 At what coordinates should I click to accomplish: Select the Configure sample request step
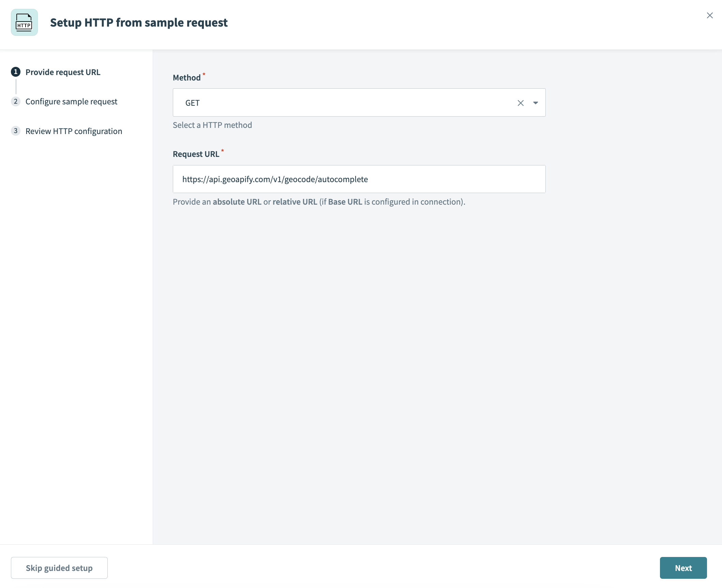[x=71, y=101]
